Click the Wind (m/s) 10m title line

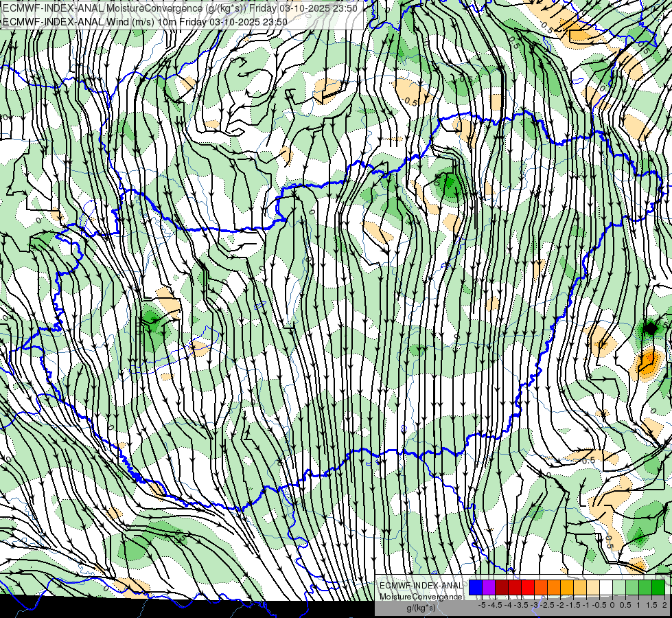point(146,22)
